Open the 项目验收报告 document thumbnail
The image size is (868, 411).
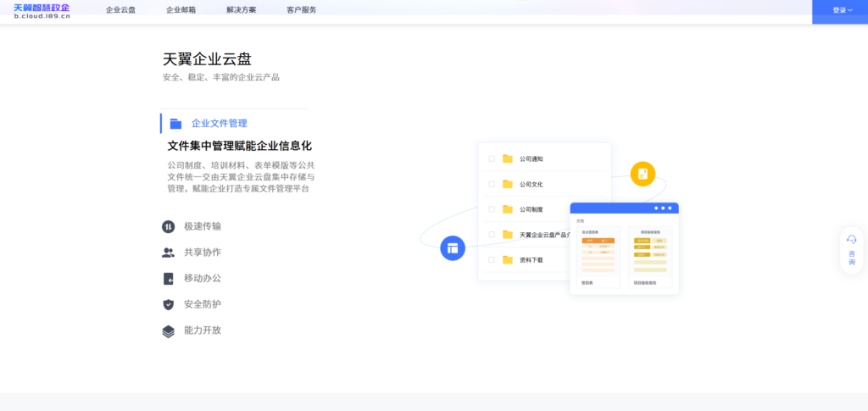(x=650, y=258)
